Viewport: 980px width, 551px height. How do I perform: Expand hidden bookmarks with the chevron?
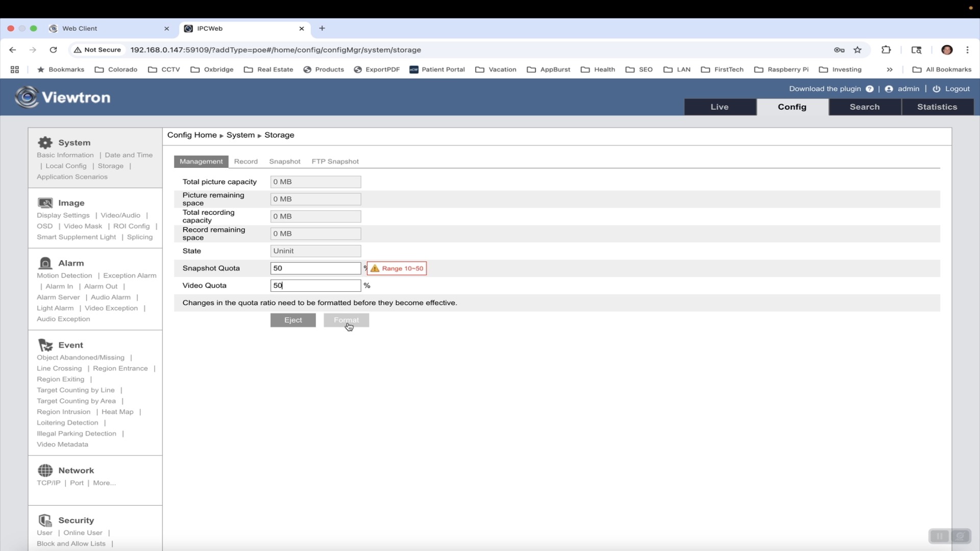890,69
